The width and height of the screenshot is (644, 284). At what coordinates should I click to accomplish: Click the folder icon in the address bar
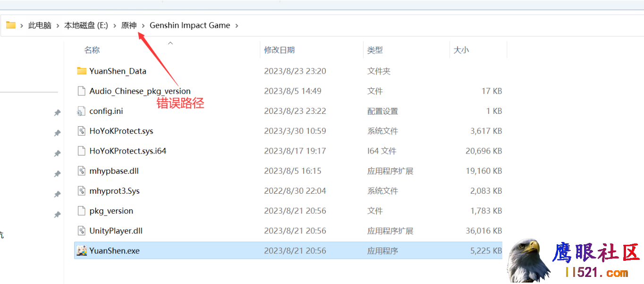[11, 25]
